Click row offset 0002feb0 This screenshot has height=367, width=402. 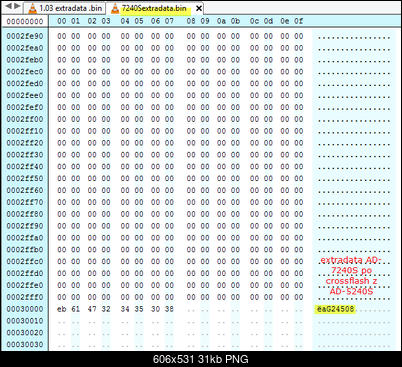(x=25, y=60)
